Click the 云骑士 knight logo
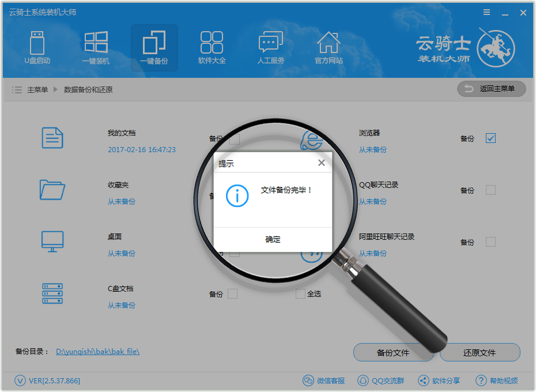The image size is (536, 392). (496, 48)
